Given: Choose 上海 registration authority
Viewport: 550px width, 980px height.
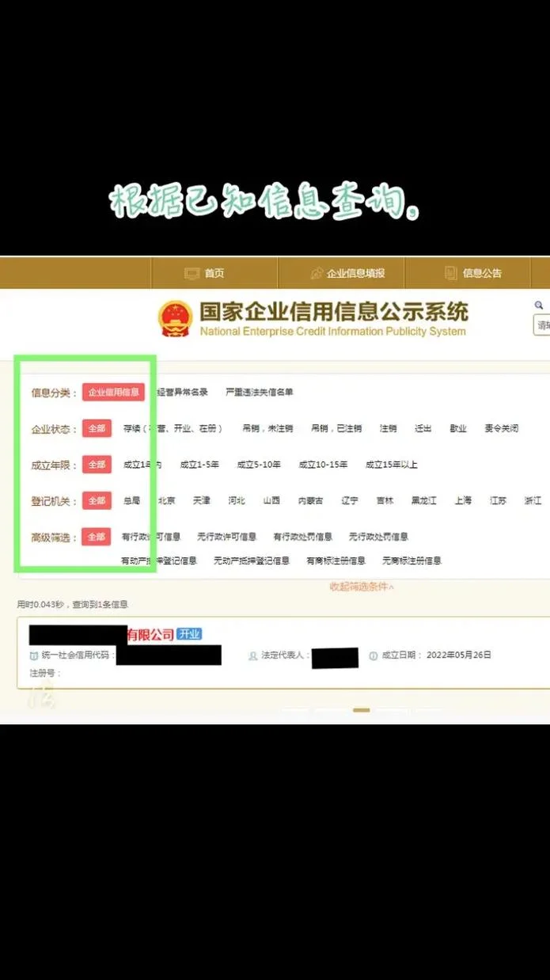Looking at the screenshot, I should click(x=463, y=501).
